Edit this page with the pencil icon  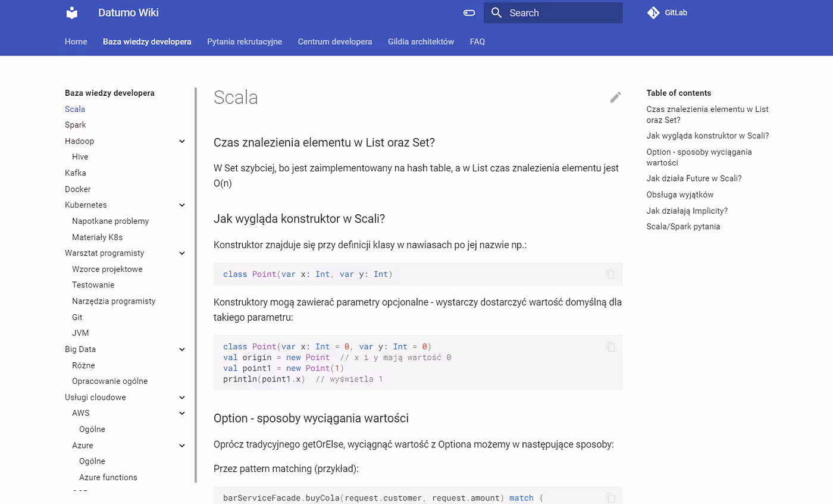pyautogui.click(x=615, y=97)
